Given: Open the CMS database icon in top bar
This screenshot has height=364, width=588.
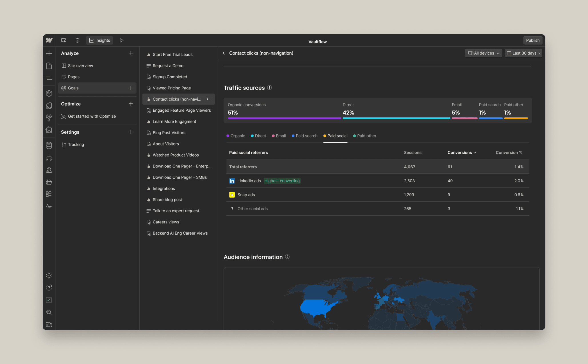Looking at the screenshot, I should coord(77,40).
